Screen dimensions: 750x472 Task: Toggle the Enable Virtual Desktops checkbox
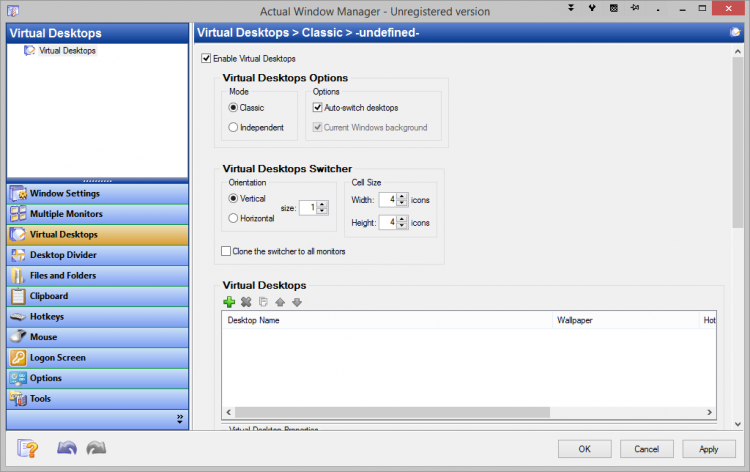206,58
